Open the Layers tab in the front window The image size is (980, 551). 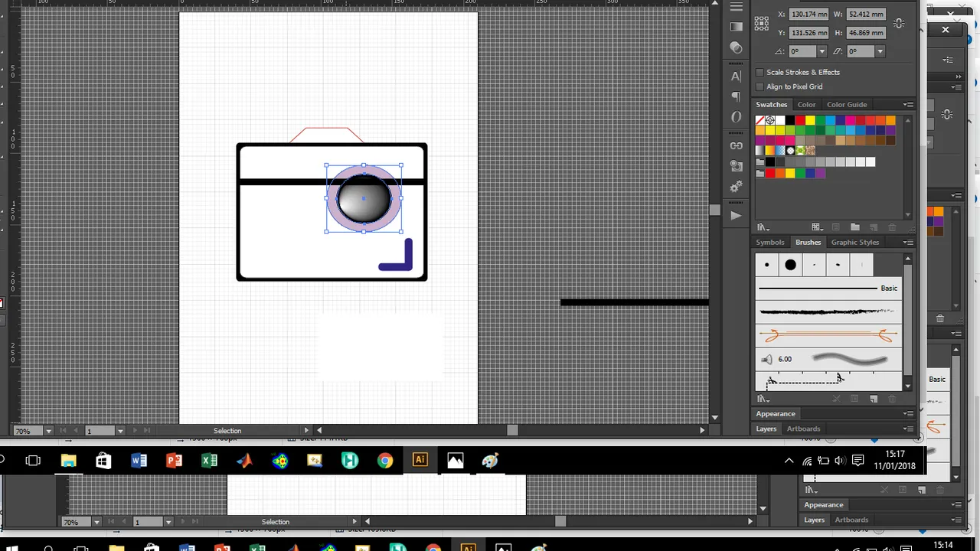pyautogui.click(x=766, y=429)
